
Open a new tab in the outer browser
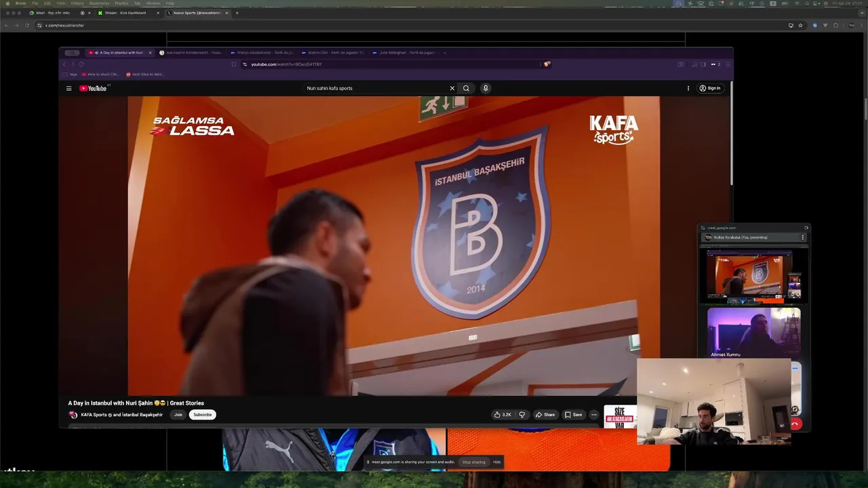(237, 13)
